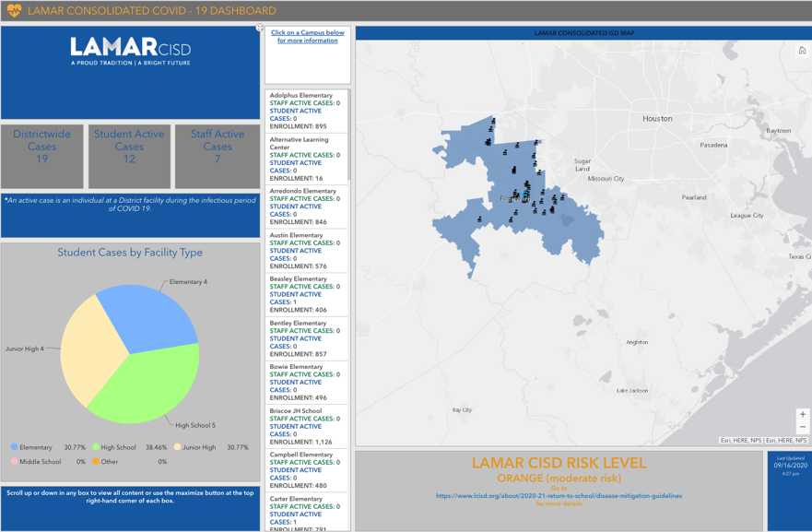The height and width of the screenshot is (532, 812).
Task: Click the map home extent icon
Action: pyautogui.click(x=802, y=50)
